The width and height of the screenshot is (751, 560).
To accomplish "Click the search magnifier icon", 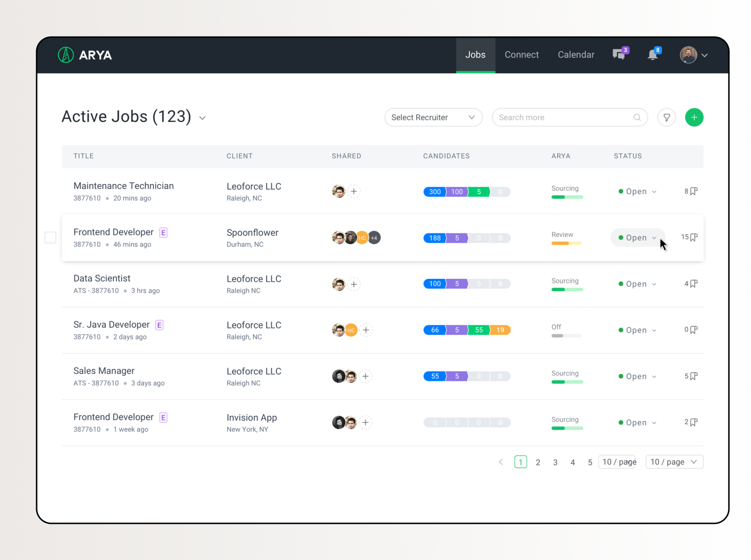I will [x=637, y=117].
